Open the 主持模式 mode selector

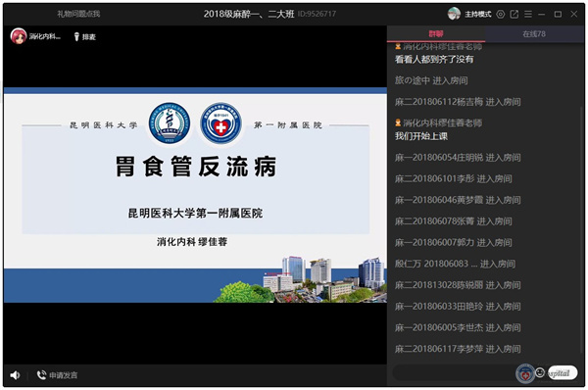478,15
